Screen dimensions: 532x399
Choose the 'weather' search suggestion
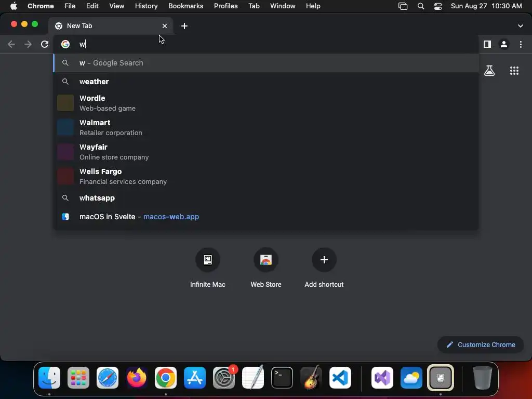tap(266, 82)
